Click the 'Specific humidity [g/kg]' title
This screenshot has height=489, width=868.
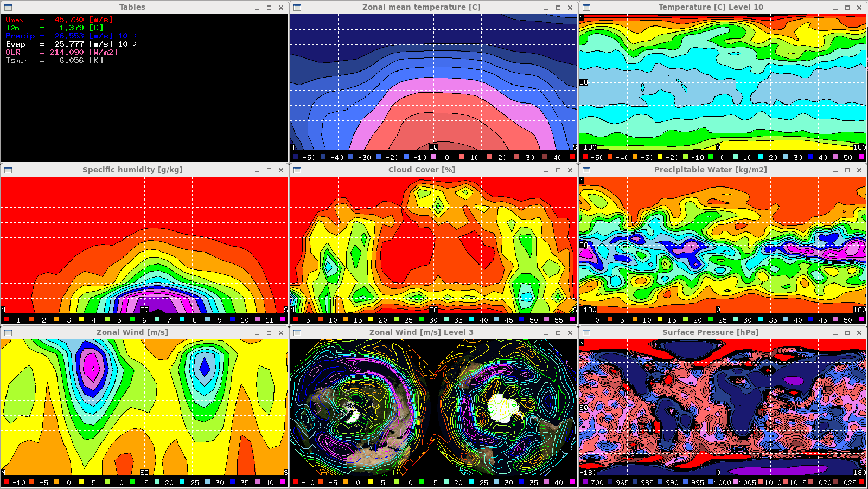(x=132, y=170)
